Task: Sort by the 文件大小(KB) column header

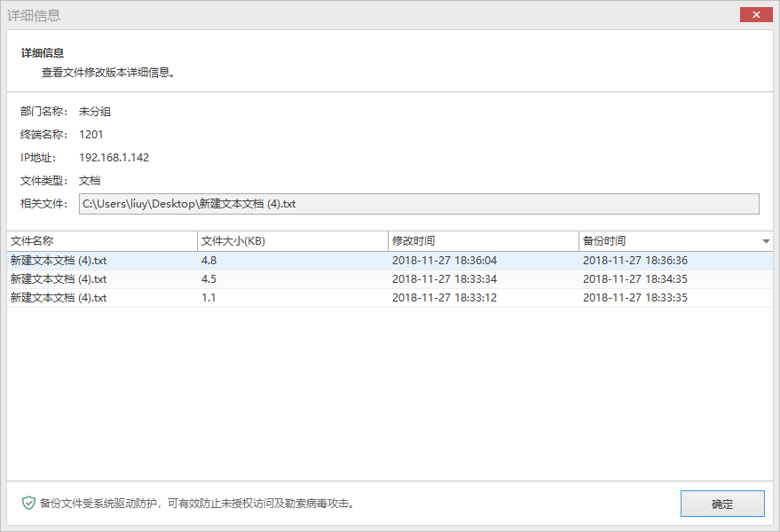Action: coord(292,241)
